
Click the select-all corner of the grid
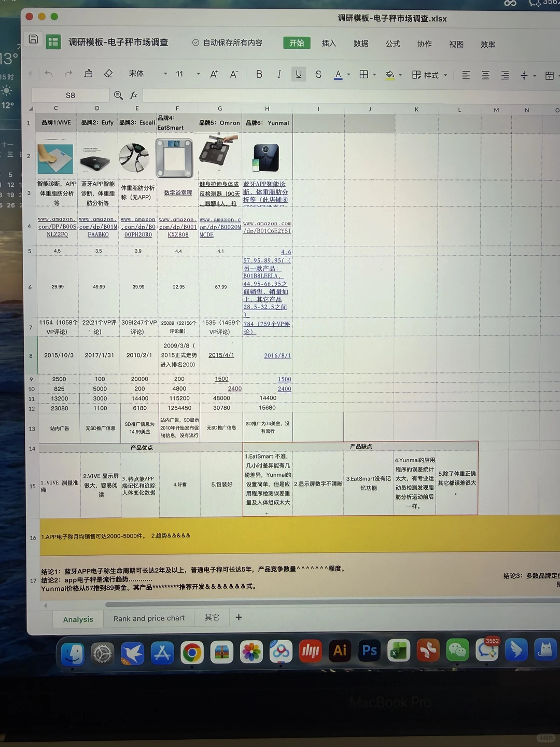click(x=30, y=108)
